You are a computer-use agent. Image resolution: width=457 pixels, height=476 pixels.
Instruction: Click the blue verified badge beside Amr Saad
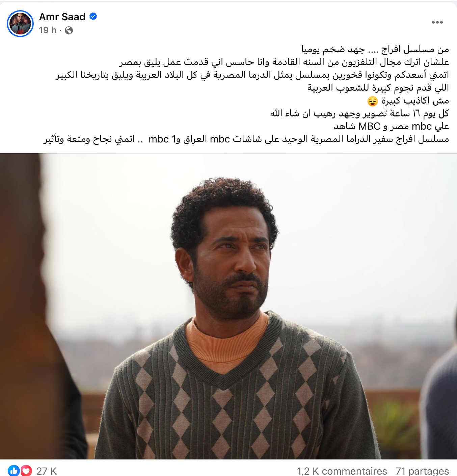click(x=93, y=16)
